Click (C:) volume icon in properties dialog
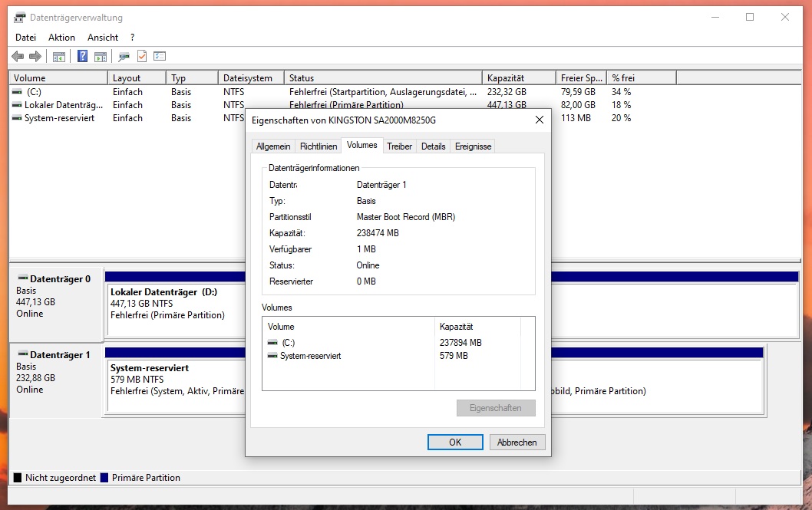 272,342
